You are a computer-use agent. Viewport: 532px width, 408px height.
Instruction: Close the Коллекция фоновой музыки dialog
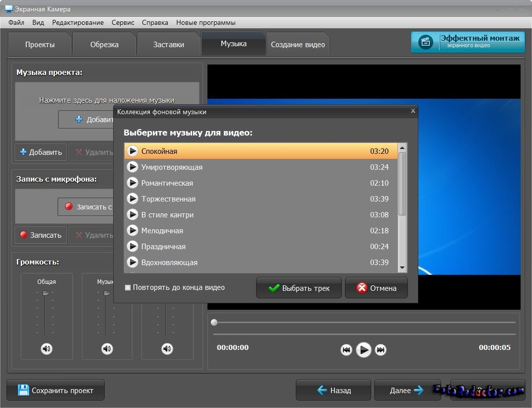413,111
